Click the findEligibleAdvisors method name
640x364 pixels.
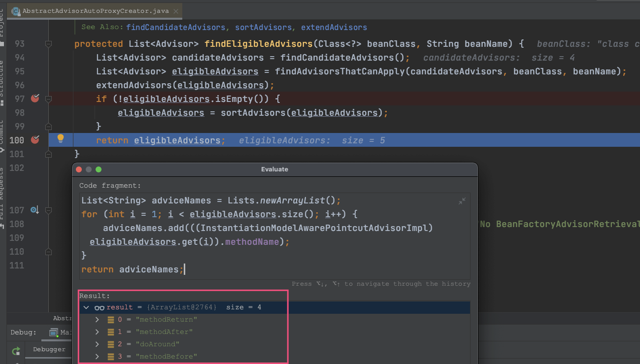(259, 44)
